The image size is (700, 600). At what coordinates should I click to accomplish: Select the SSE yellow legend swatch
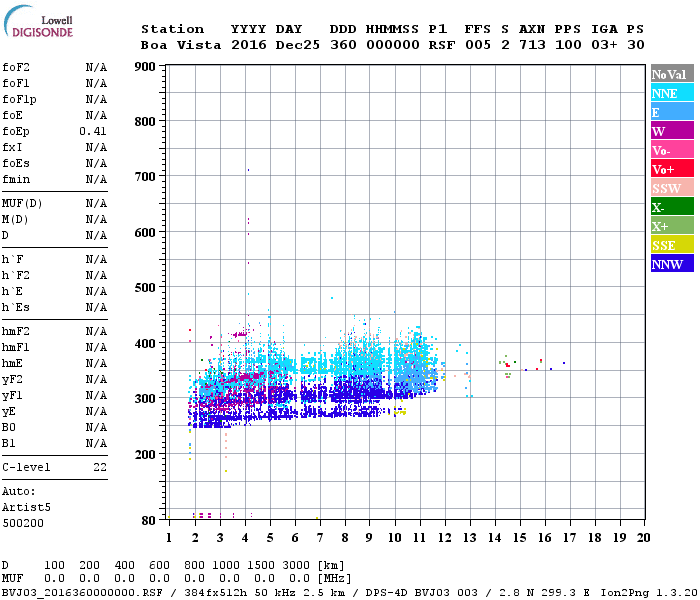pos(672,244)
